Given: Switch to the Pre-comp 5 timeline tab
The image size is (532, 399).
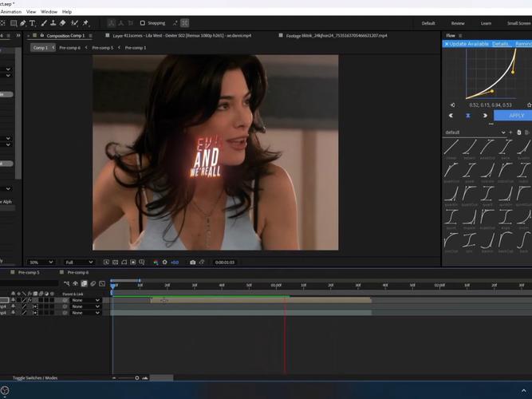Looking at the screenshot, I should click(x=29, y=272).
